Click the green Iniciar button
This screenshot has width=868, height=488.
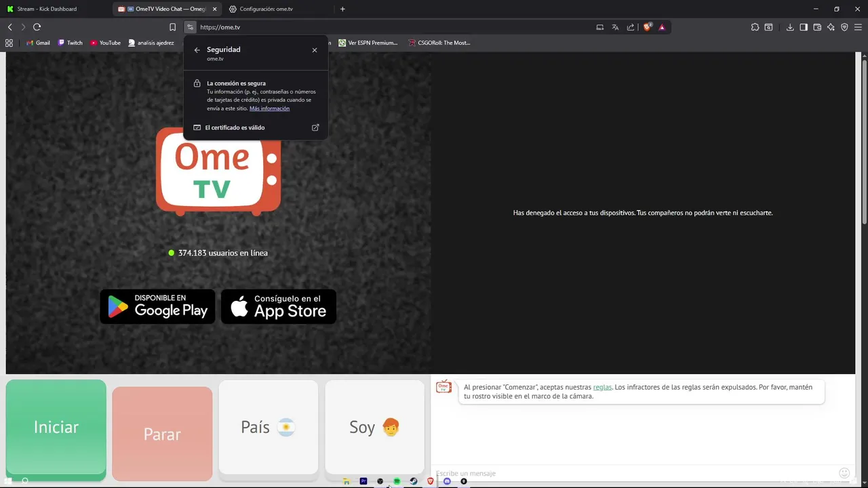[56, 427]
